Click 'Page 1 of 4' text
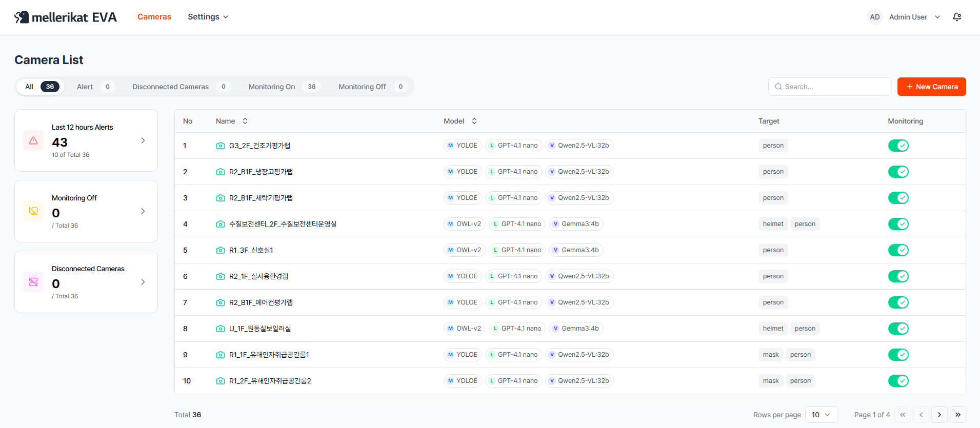Viewport: 980px width, 428px height. (x=872, y=415)
